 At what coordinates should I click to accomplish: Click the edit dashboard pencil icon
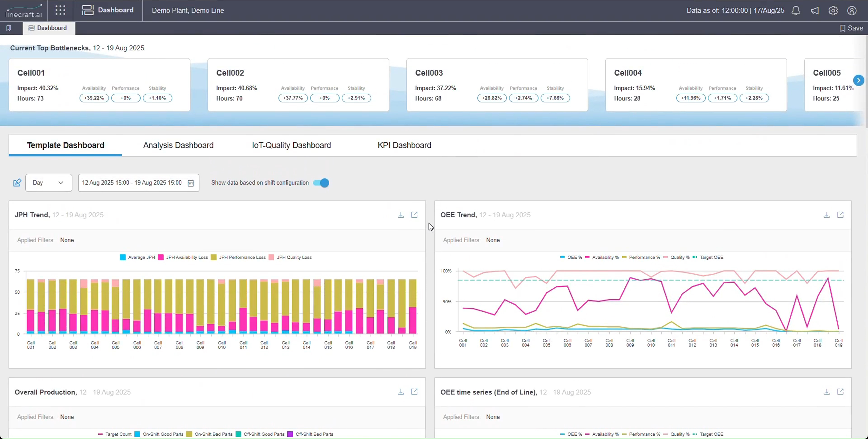(x=17, y=183)
